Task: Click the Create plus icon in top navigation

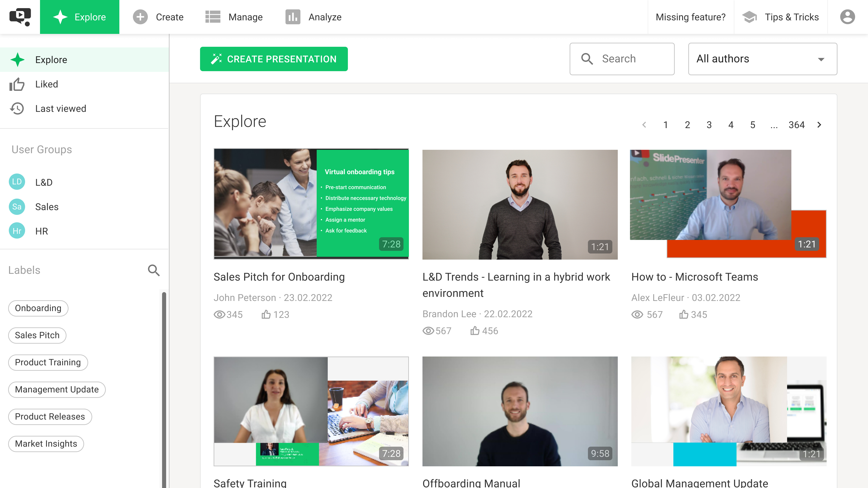Action: pos(140,17)
